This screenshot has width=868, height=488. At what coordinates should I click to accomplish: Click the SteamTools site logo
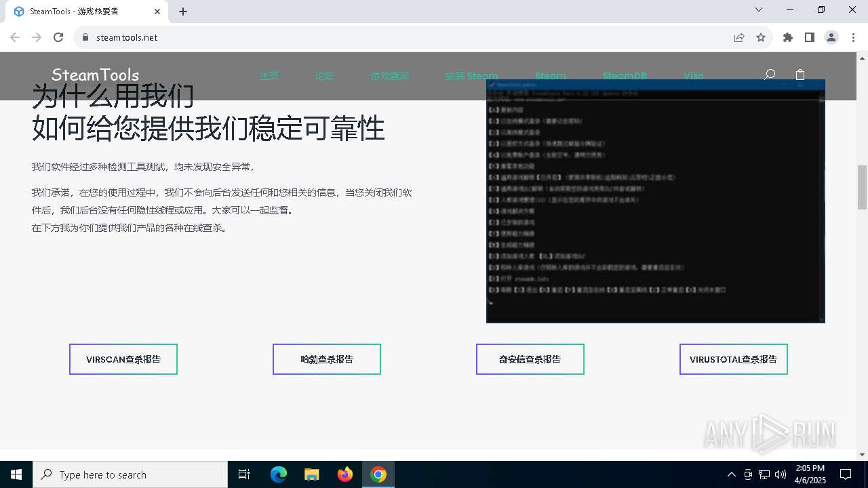pyautogui.click(x=95, y=75)
